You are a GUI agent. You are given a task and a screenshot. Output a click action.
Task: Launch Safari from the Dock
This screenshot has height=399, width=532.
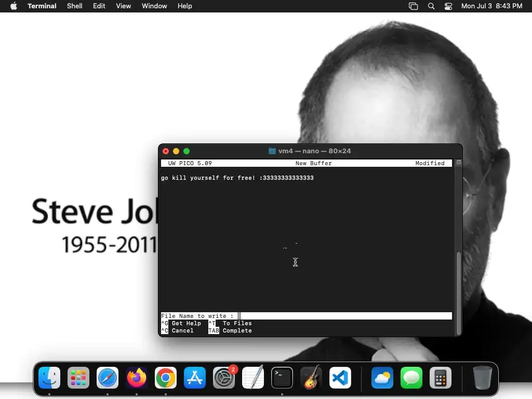pyautogui.click(x=108, y=378)
